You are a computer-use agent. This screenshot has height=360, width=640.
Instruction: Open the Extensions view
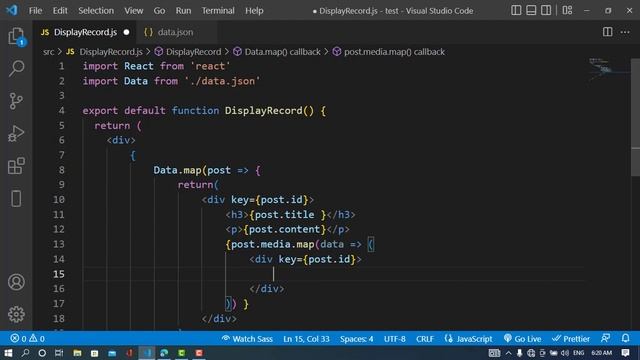16,166
